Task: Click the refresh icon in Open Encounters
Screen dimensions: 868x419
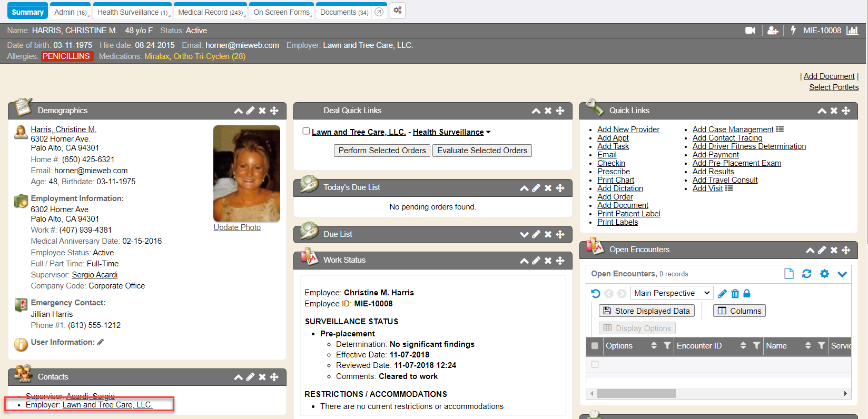Action: tap(806, 274)
